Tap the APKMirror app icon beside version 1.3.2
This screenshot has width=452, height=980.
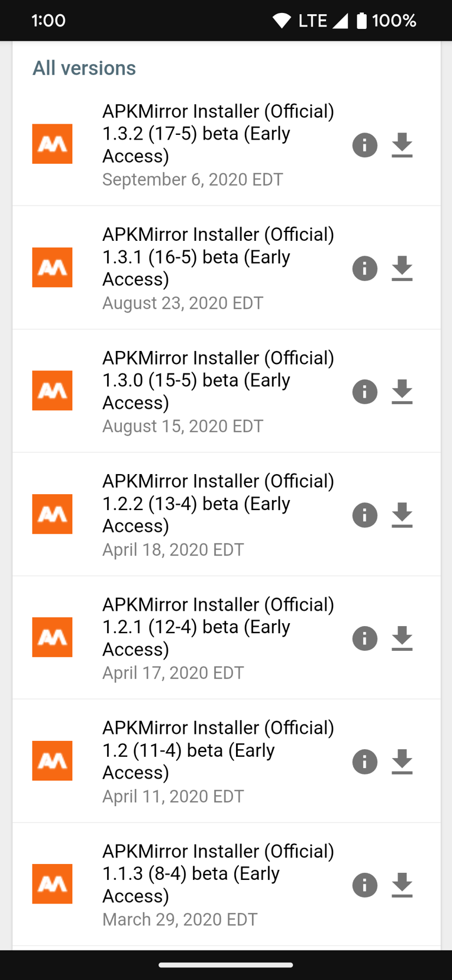pyautogui.click(x=52, y=144)
